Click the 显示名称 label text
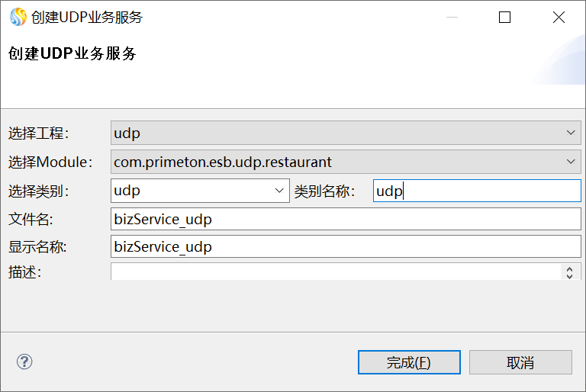The width and height of the screenshot is (586, 392). pyautogui.click(x=37, y=247)
